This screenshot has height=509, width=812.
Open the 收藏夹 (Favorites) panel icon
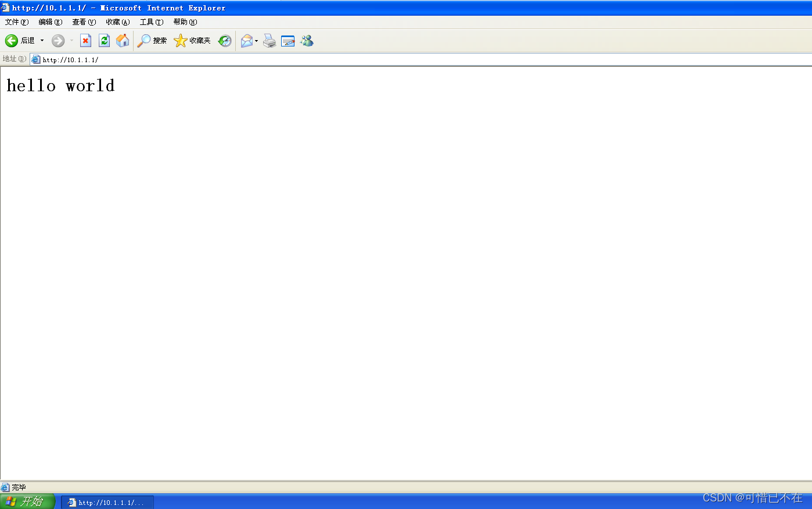192,40
